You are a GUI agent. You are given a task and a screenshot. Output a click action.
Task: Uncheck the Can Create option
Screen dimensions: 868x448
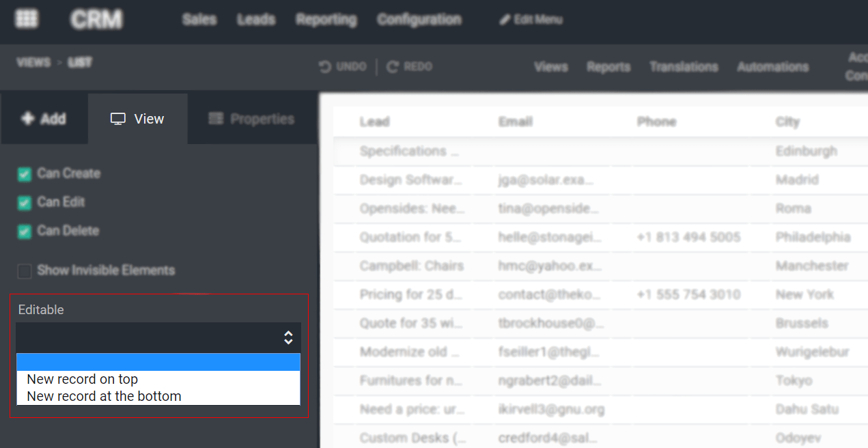pyautogui.click(x=24, y=174)
